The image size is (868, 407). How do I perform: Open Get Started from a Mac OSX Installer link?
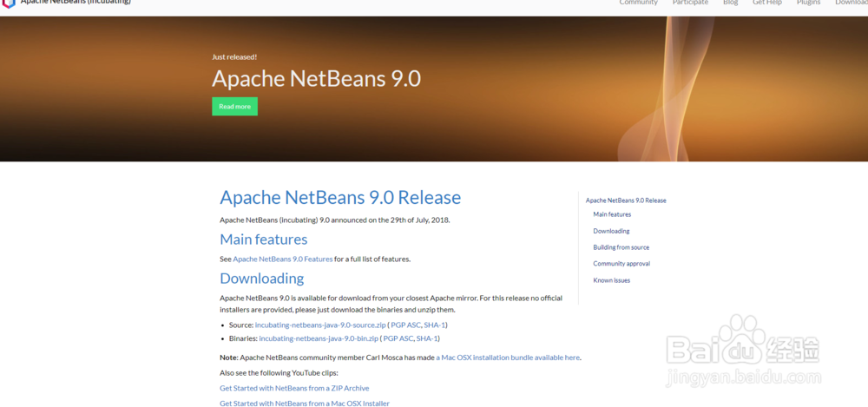pos(305,404)
